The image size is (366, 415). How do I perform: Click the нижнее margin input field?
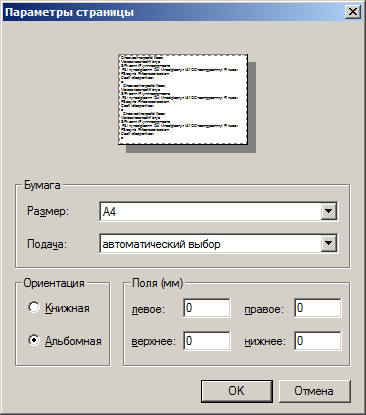318,341
